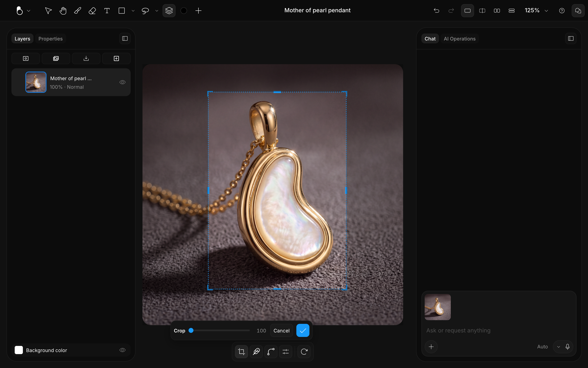Redo the last action
Image resolution: width=588 pixels, height=368 pixels.
451,11
